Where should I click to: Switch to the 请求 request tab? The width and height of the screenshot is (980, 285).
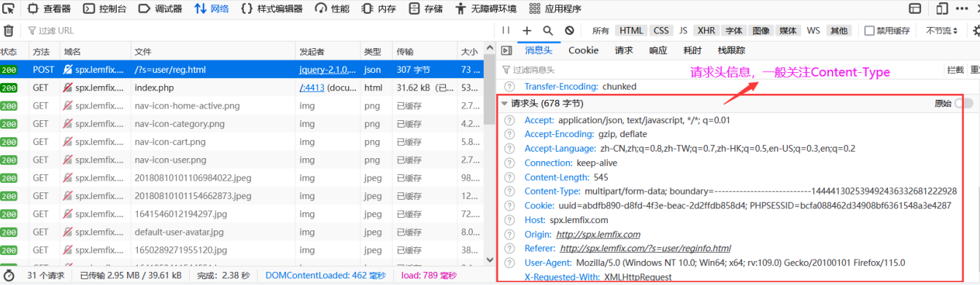[x=624, y=50]
